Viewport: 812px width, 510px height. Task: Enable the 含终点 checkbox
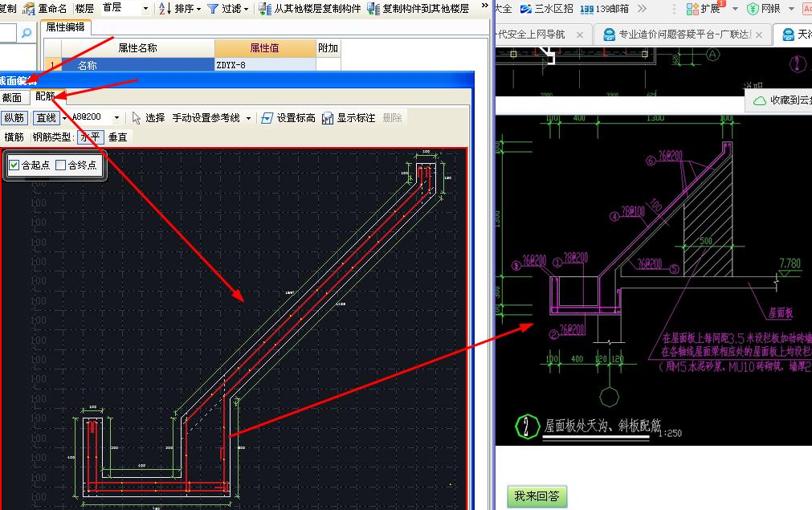(60, 165)
